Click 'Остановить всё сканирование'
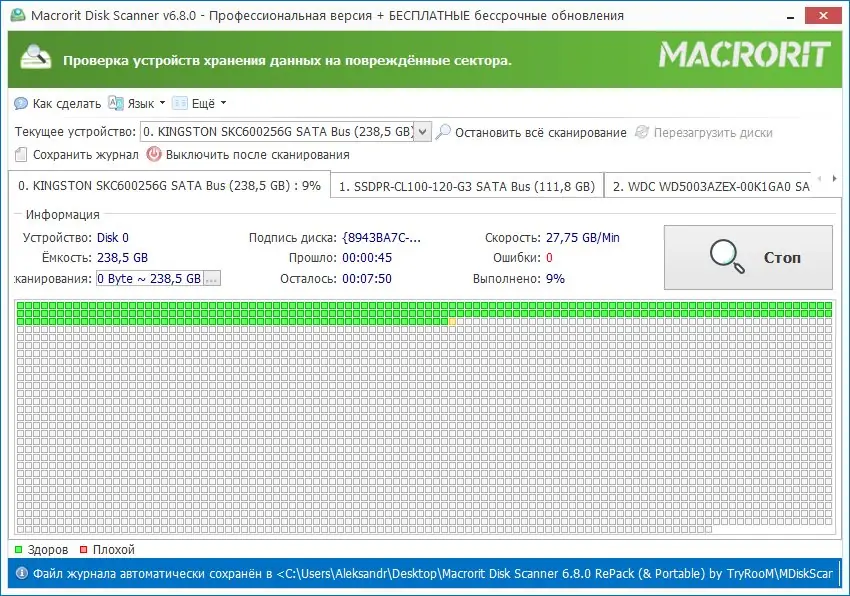 click(540, 133)
